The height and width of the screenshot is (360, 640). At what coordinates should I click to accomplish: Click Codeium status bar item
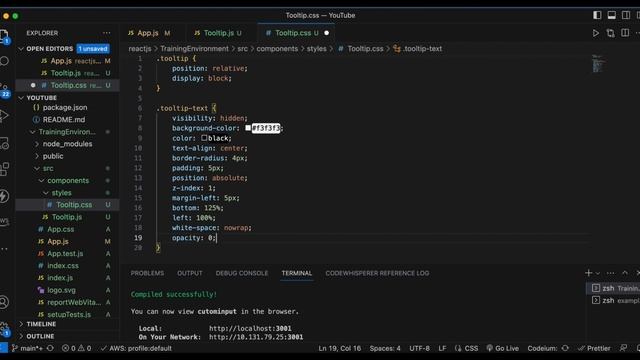[548, 348]
